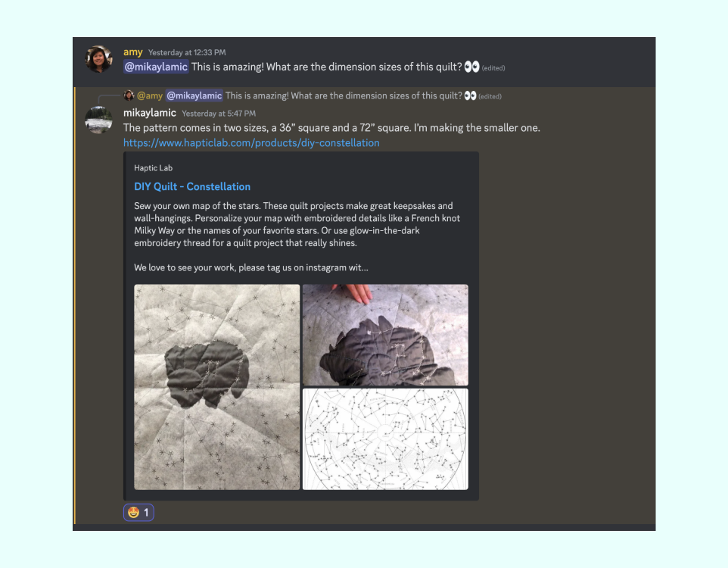Viewport: 728px width, 568px height.
Task: Click amy's profile avatar
Action: [x=99, y=59]
